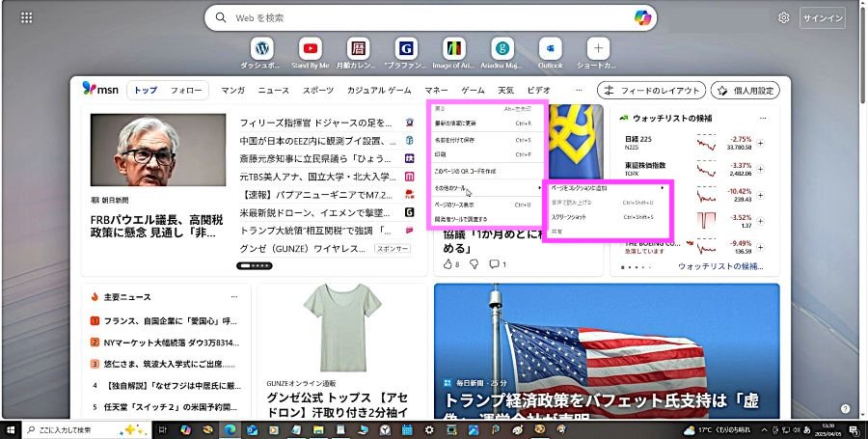
Task: Click the watchlist carousel page dots
Action: pos(636,267)
